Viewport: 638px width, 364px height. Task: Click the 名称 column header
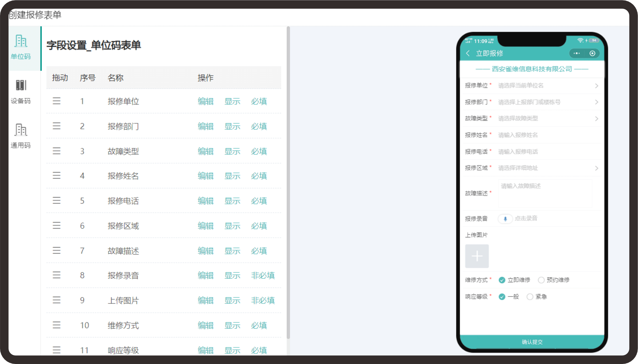pyautogui.click(x=115, y=78)
